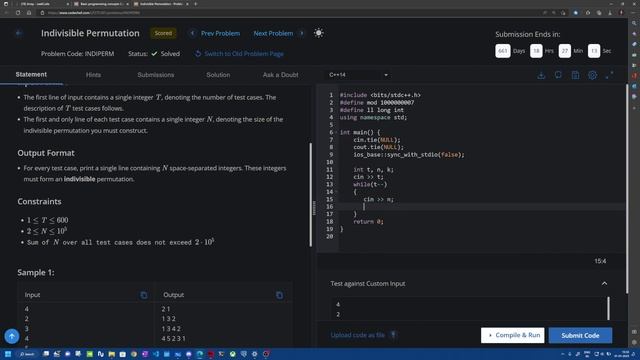Screen dimensions: 640x360
Task: Click Upload code as file link
Action: tap(358, 335)
